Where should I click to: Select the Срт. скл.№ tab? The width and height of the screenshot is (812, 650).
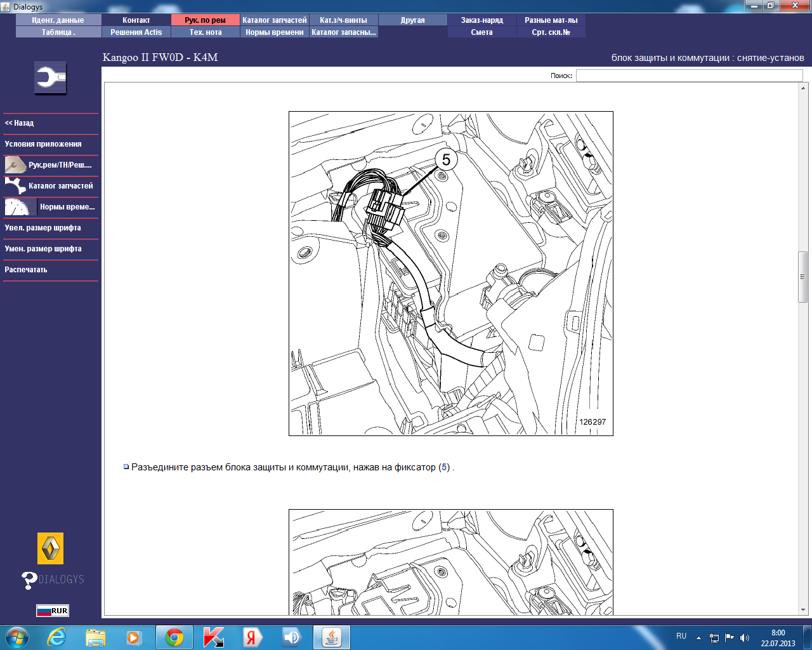coord(551,32)
